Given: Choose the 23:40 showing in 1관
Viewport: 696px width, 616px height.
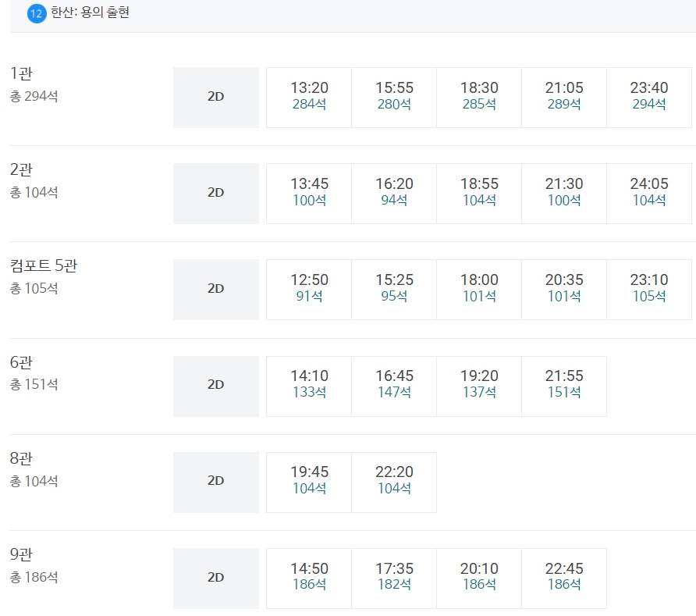Looking at the screenshot, I should click(649, 98).
